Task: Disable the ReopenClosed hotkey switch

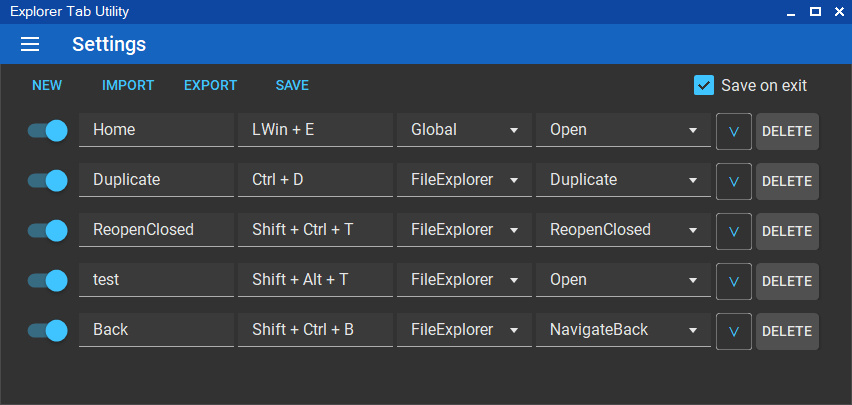Action: tap(48, 230)
